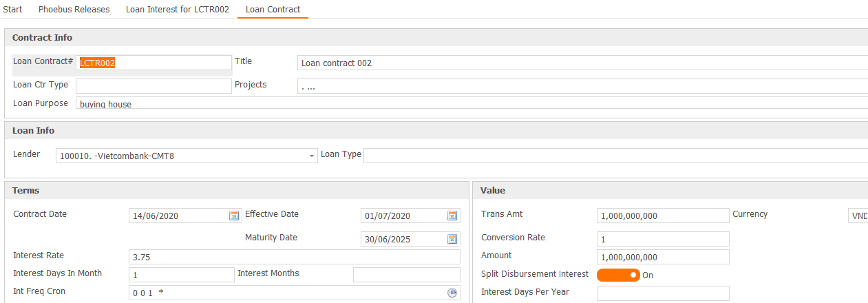Toggle Split Disbursement Interest switch off
The height and width of the screenshot is (303, 868).
[x=618, y=275]
